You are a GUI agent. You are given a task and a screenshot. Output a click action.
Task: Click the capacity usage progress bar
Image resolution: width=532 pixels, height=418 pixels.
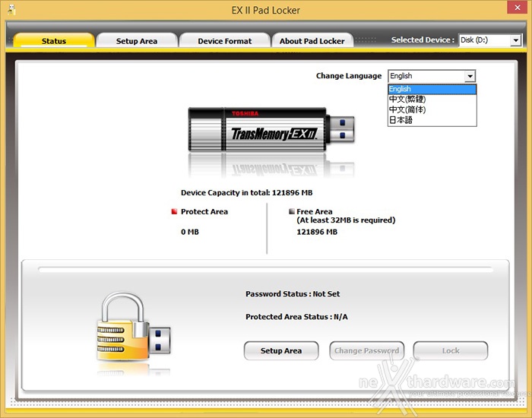[266, 269]
